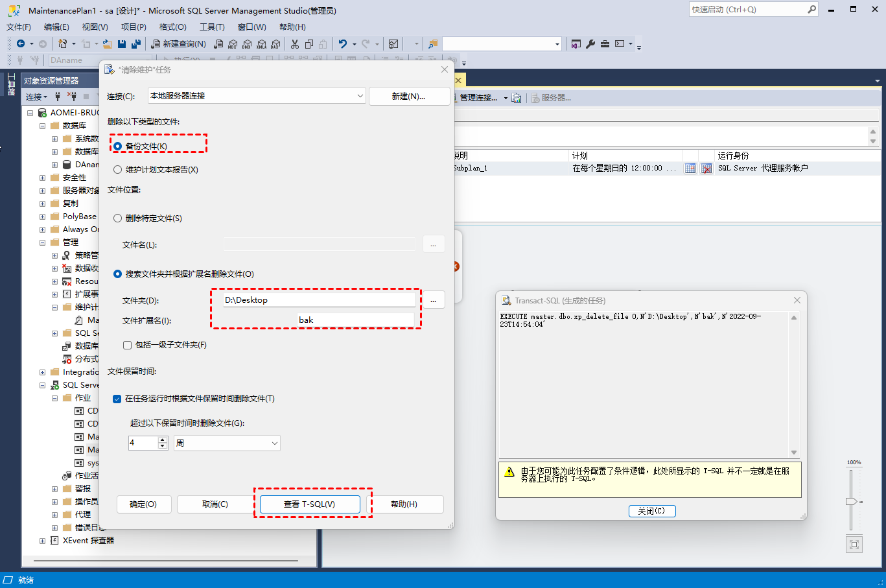Open the 连接 dropdown in Object Explorer
Image resolution: width=886 pixels, height=588 pixels.
pyautogui.click(x=36, y=97)
